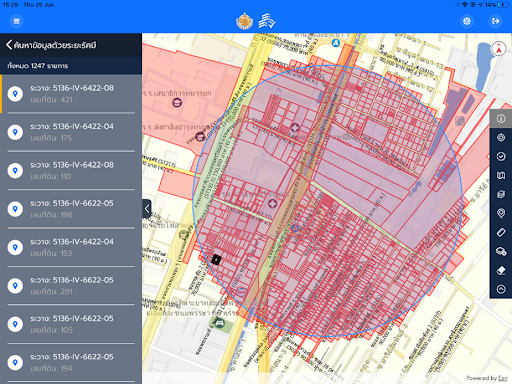Click the black marker on the map
Viewport: 512px width, 384px height.
point(216,259)
